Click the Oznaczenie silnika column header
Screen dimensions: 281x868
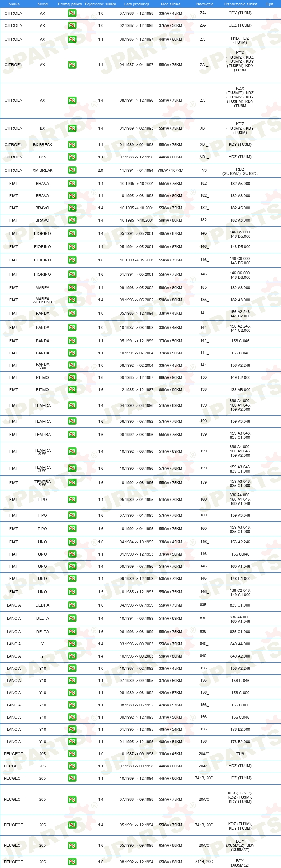coord(241,4)
